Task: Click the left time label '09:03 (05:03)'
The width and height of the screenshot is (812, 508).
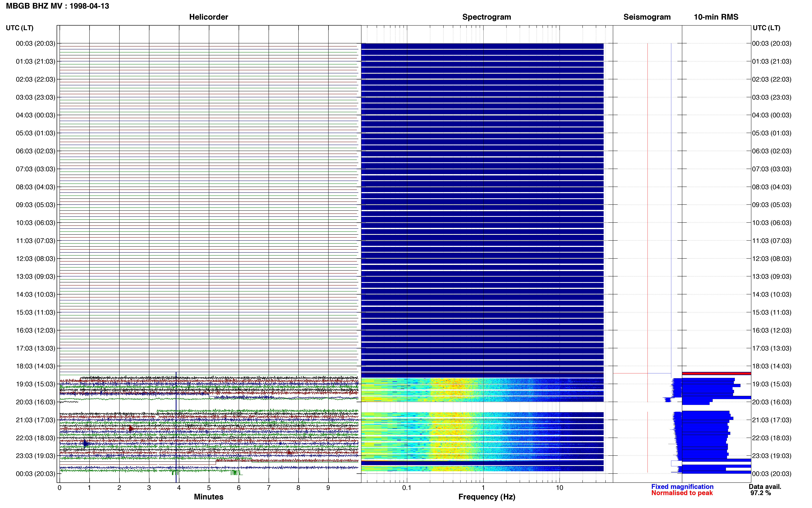Action: (36, 205)
